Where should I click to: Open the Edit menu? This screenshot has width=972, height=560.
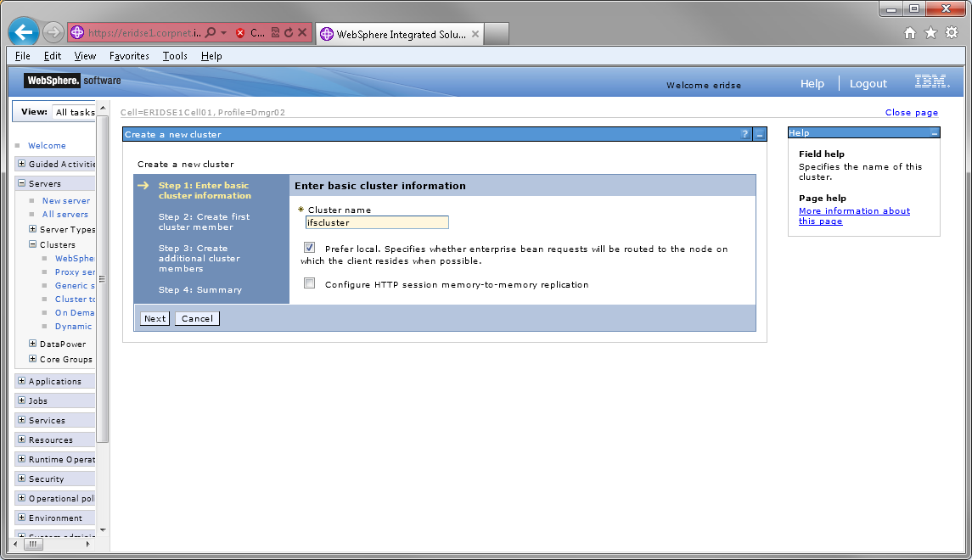pos(53,56)
